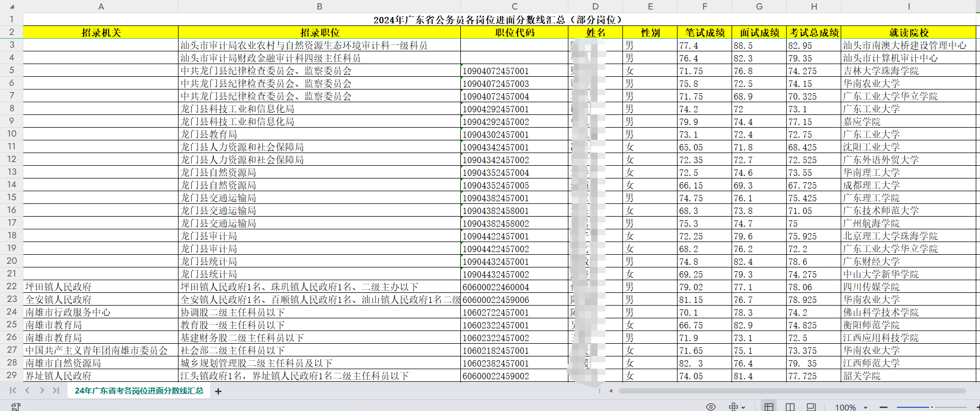
Task: Click the zoom out minus icon
Action: 883,407
